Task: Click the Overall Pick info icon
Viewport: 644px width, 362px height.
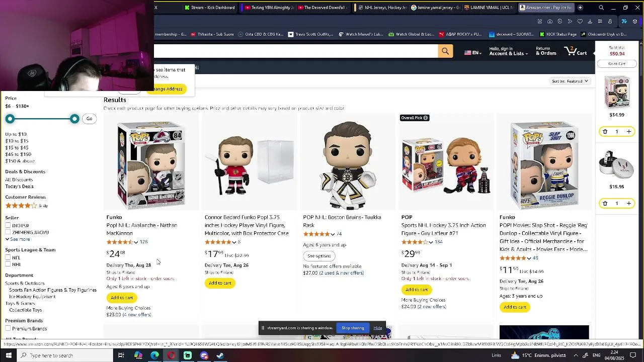Action: [426, 118]
